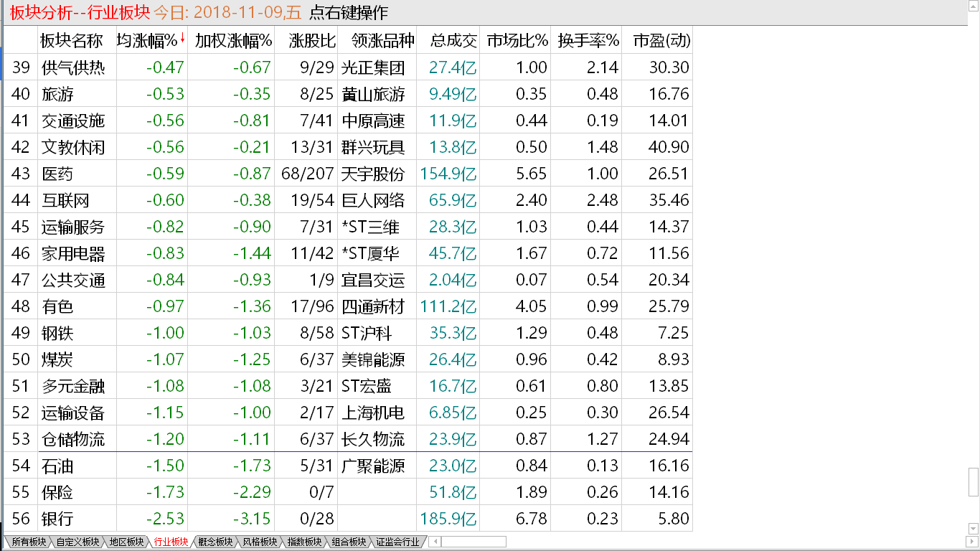Select the 钢铁 sector name
The height and width of the screenshot is (551, 980).
tap(57, 333)
